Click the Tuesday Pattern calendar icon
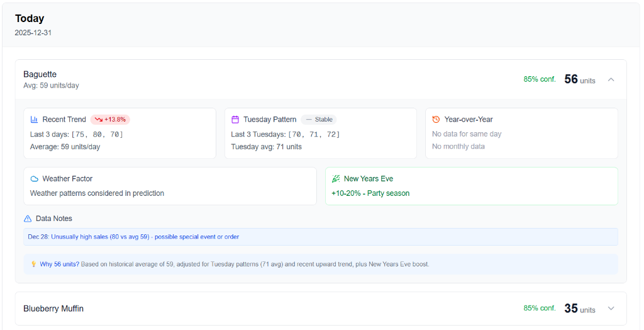Image resolution: width=644 pixels, height=330 pixels. pyautogui.click(x=235, y=120)
